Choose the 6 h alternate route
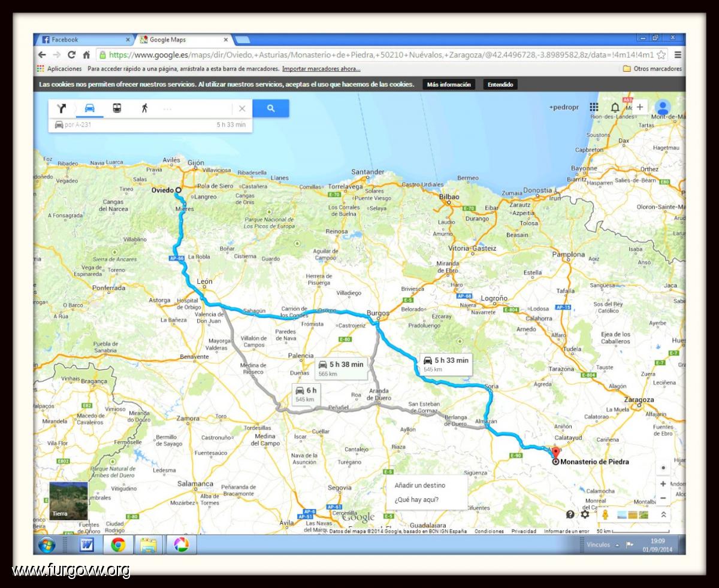Viewport: 719px width, 588px height. coord(306,394)
